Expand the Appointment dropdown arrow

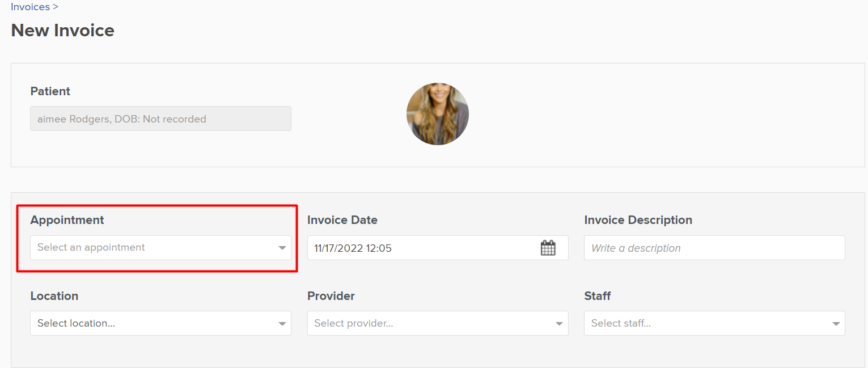(282, 248)
